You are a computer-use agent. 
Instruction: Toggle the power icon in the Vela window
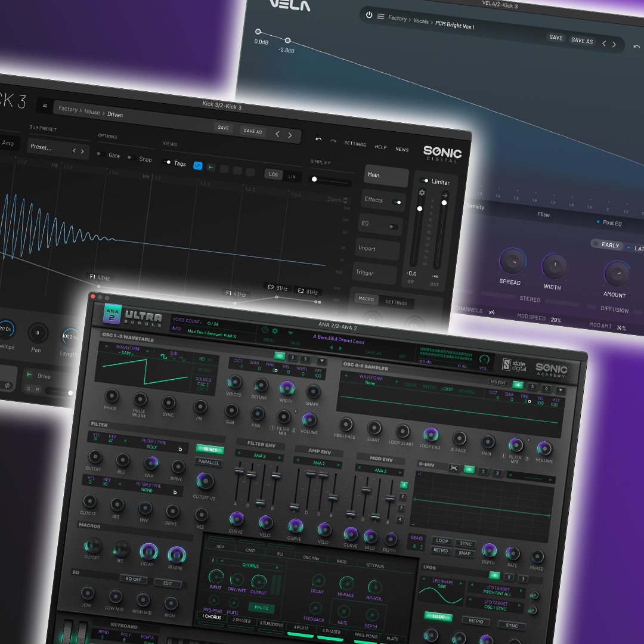pos(369,15)
